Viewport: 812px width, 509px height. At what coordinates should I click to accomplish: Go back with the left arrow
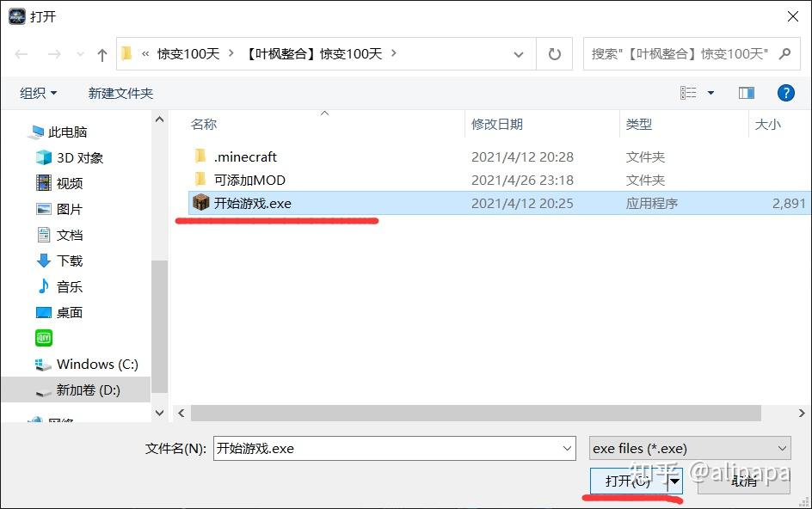click(22, 54)
